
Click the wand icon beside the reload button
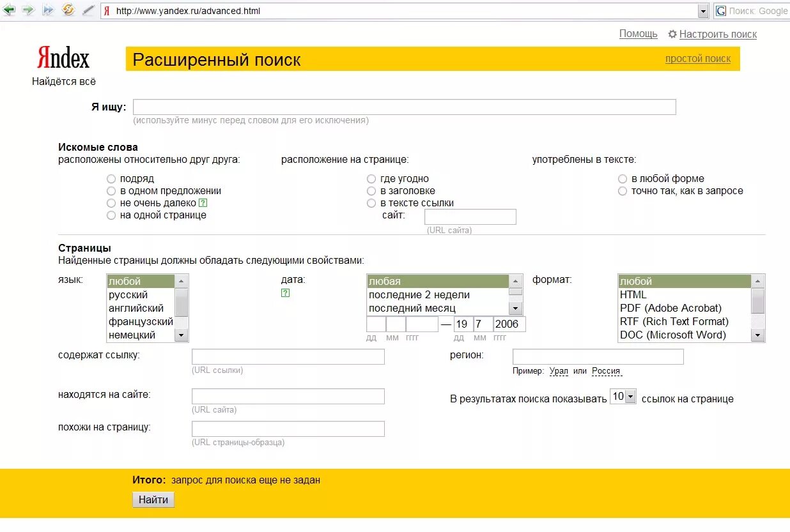[x=88, y=10]
